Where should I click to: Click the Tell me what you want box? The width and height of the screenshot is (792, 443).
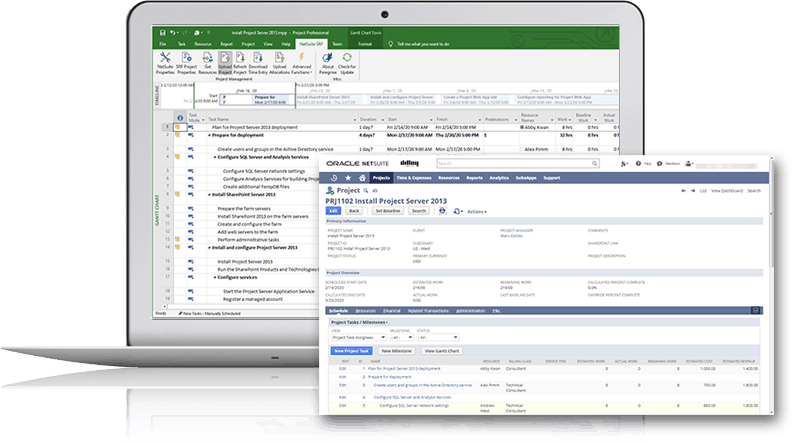pyautogui.click(x=423, y=44)
